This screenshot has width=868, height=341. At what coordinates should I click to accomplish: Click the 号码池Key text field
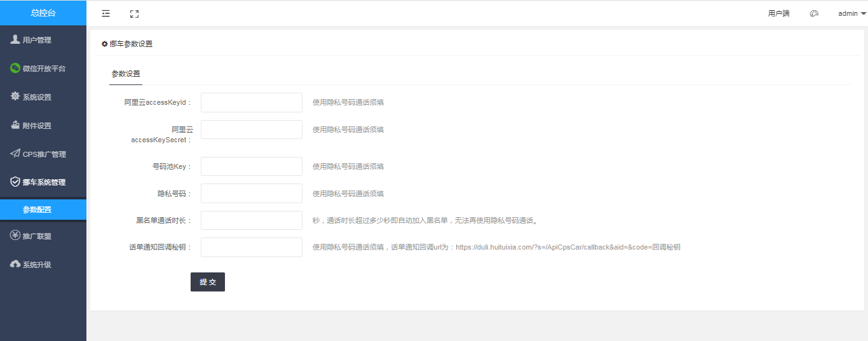[251, 166]
